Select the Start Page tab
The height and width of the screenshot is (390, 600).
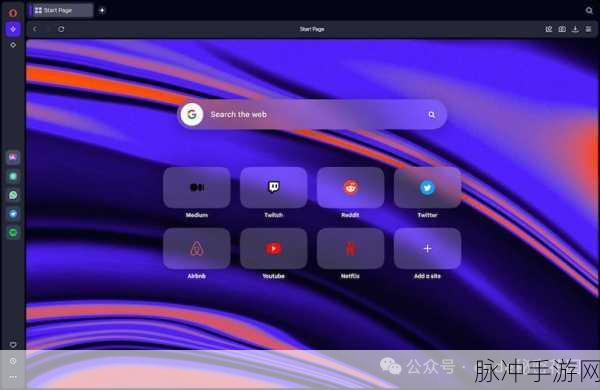(x=61, y=11)
